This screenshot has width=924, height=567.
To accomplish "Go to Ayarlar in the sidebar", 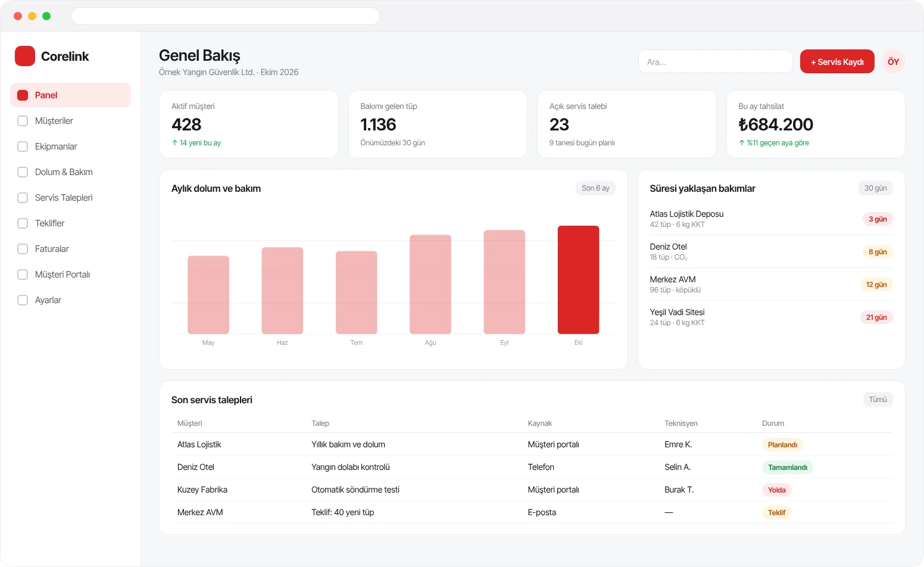I will click(70, 300).
